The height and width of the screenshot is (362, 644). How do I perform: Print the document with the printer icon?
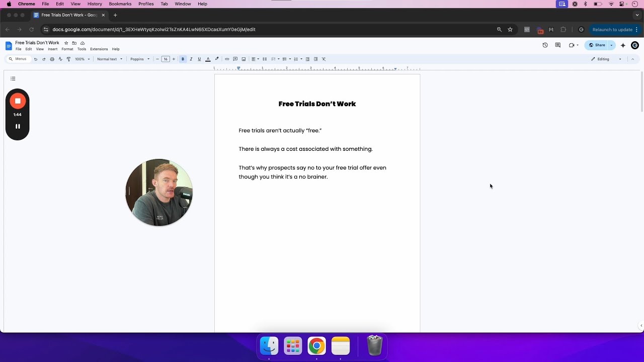[x=52, y=59]
